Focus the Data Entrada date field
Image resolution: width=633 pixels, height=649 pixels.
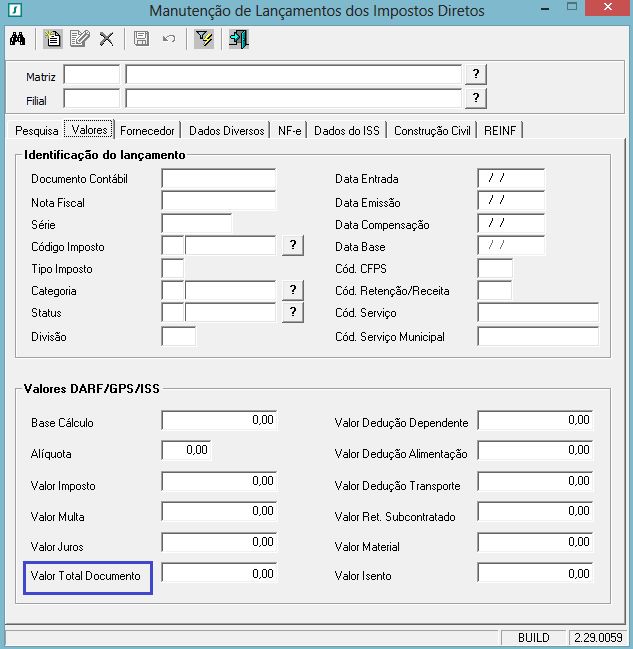pos(511,179)
